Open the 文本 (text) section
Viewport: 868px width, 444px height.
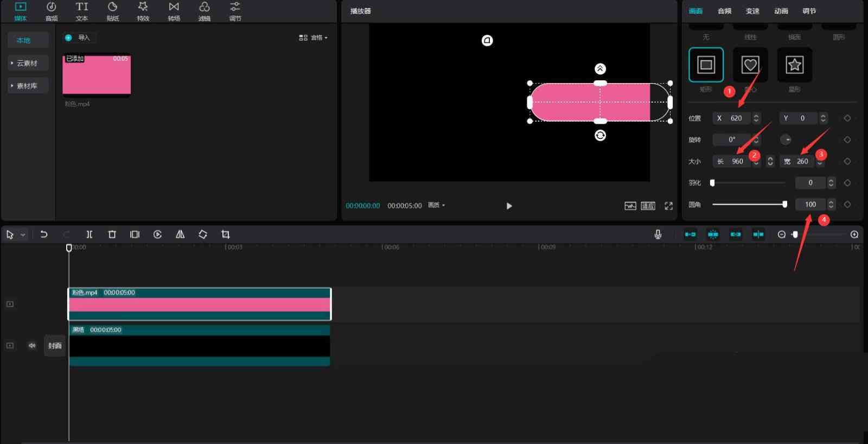click(x=82, y=11)
